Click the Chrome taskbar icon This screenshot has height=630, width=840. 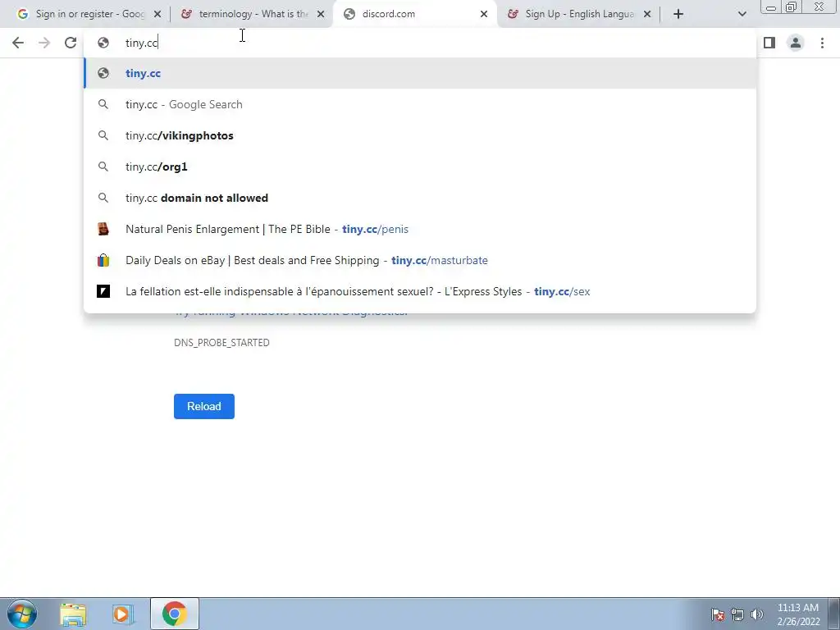point(175,614)
